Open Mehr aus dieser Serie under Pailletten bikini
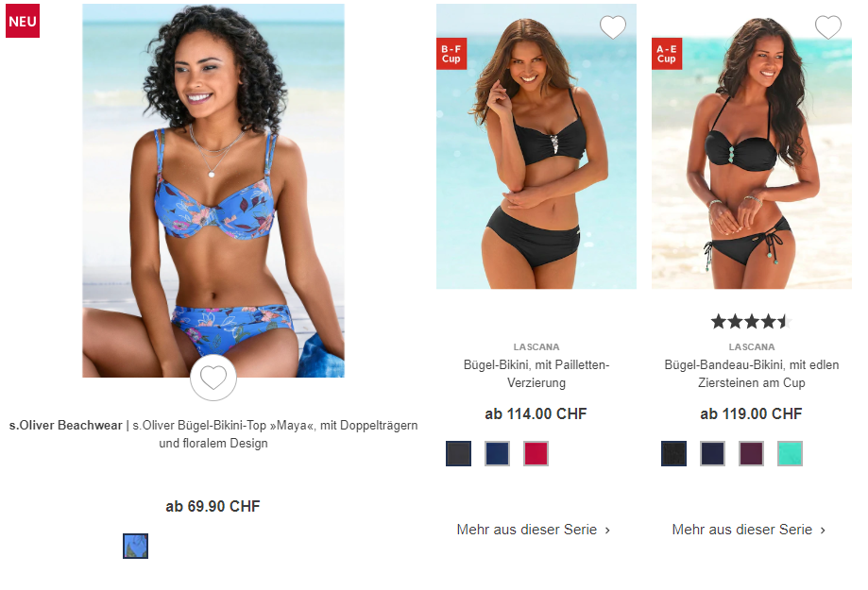 pyautogui.click(x=534, y=530)
